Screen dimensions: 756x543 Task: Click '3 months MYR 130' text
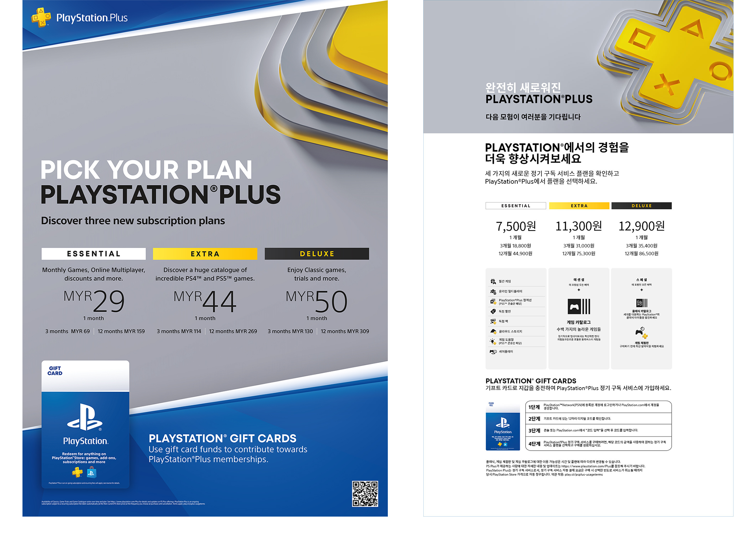290,331
